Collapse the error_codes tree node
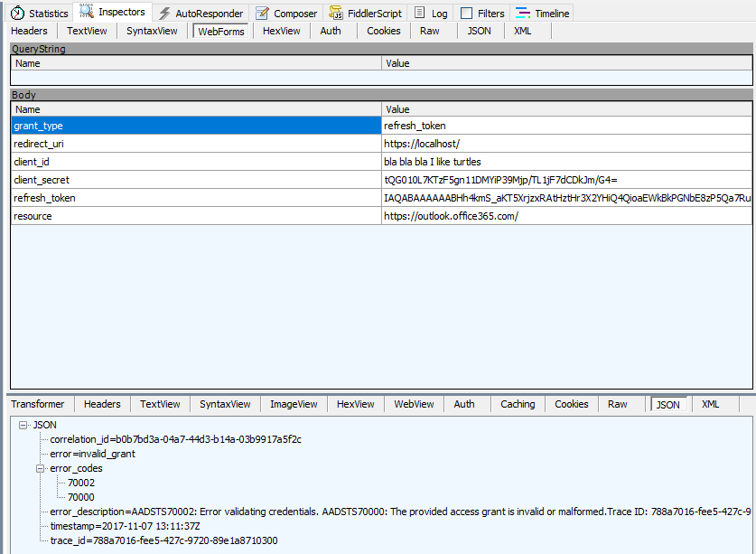756x554 pixels. (40, 468)
